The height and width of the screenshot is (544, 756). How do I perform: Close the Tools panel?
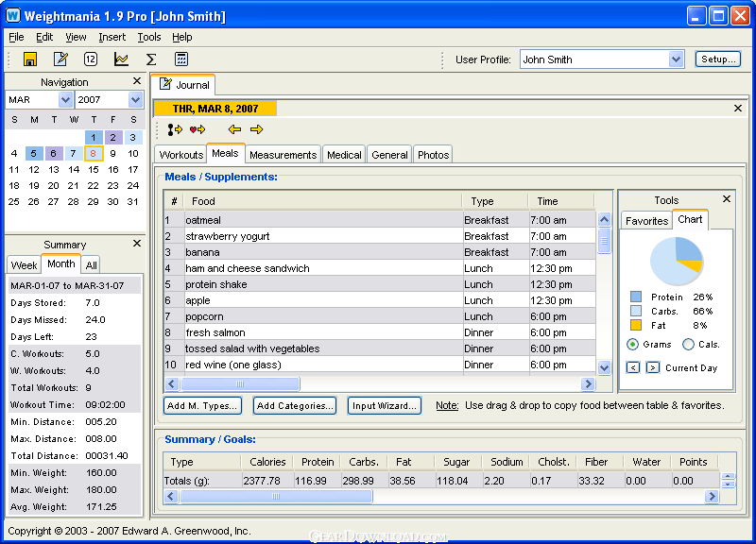pos(727,199)
